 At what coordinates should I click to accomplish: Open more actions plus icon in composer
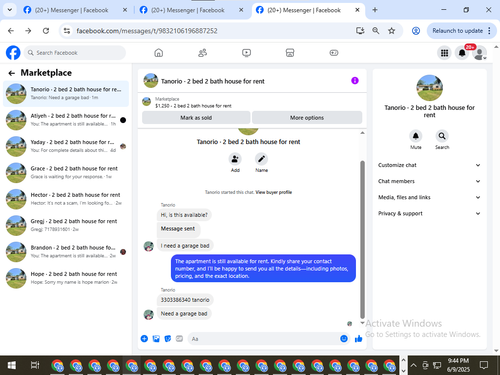click(144, 339)
